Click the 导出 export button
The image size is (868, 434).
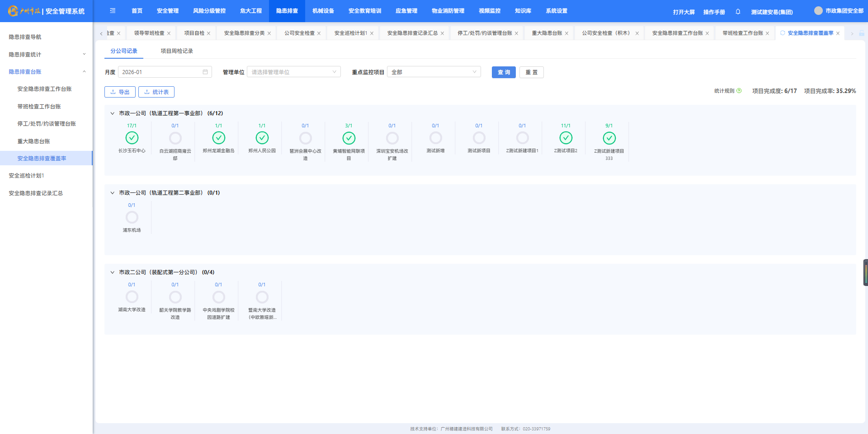[x=120, y=92]
